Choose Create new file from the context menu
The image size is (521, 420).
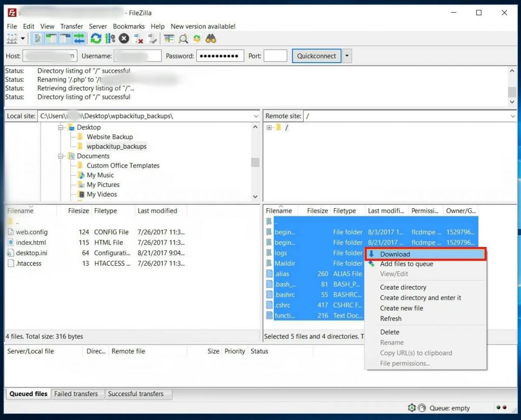click(x=425, y=308)
